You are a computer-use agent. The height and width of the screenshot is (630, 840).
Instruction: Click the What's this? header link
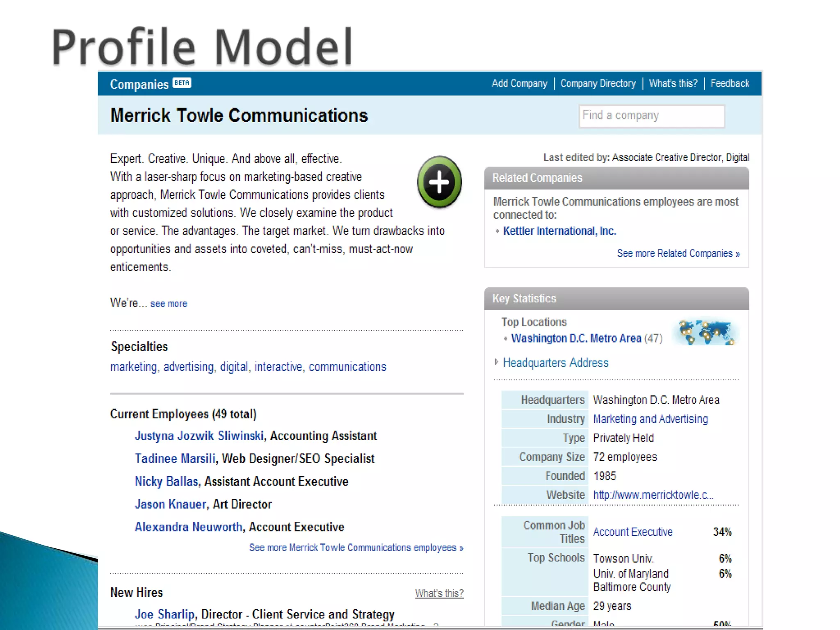point(673,84)
